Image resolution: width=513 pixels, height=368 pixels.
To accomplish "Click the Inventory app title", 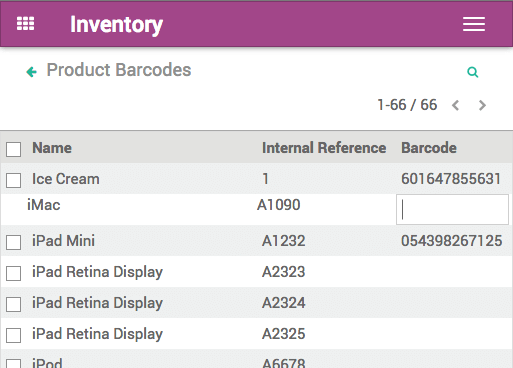I will pos(116,25).
